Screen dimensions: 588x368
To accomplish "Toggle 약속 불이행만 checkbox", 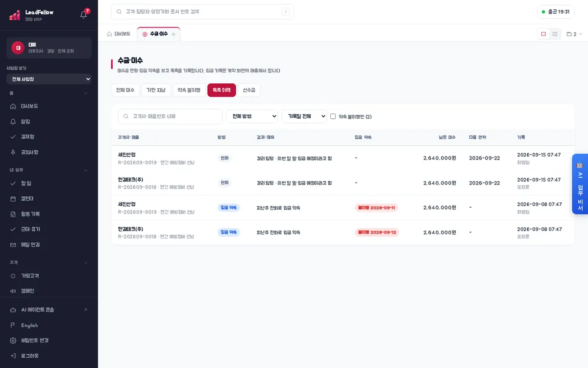I will click(x=333, y=116).
